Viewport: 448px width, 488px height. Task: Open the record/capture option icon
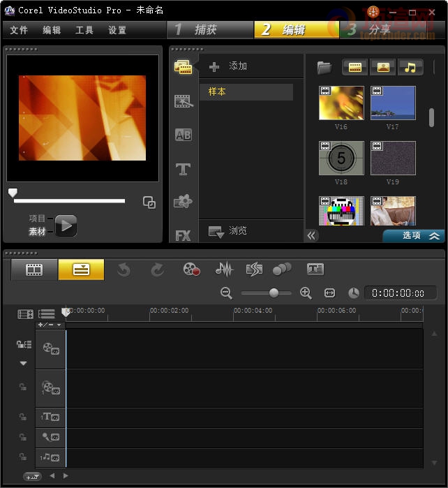click(191, 269)
